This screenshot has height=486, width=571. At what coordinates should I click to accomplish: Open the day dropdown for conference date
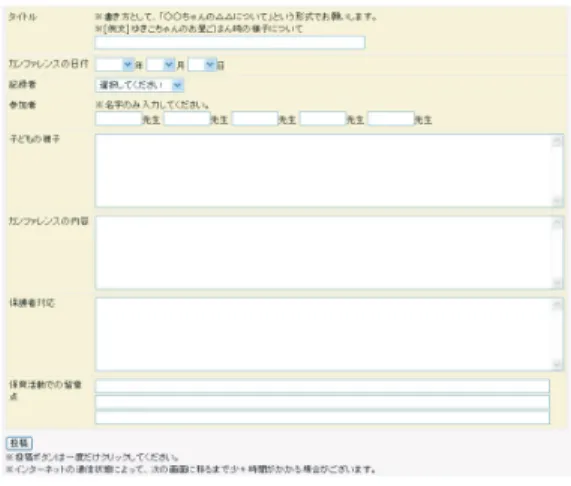tap(202, 65)
